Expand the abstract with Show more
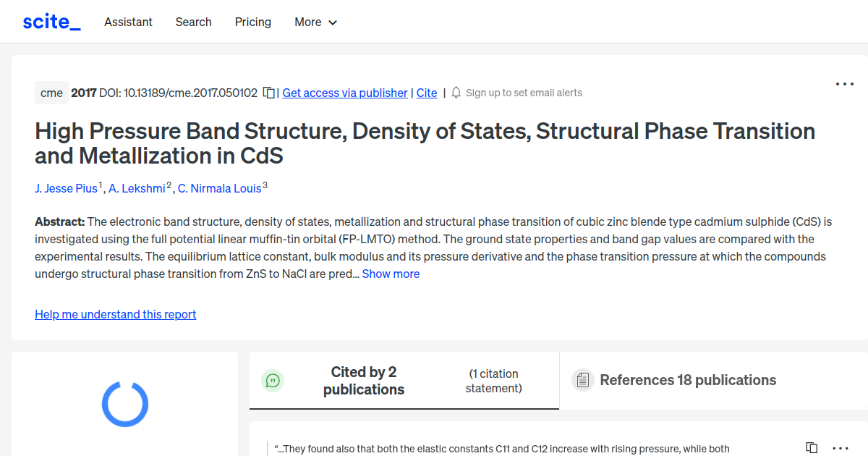 tap(391, 274)
